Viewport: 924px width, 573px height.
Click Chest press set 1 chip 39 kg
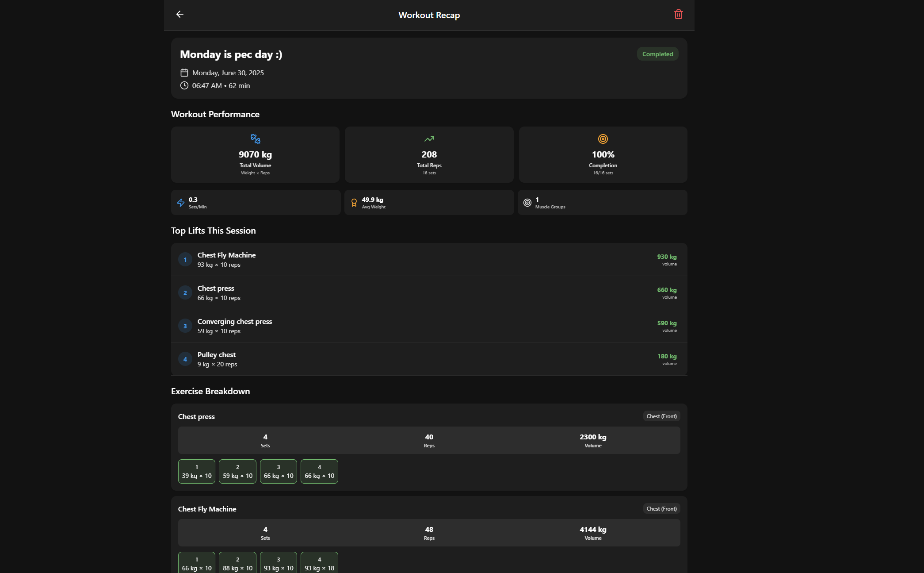coord(197,472)
